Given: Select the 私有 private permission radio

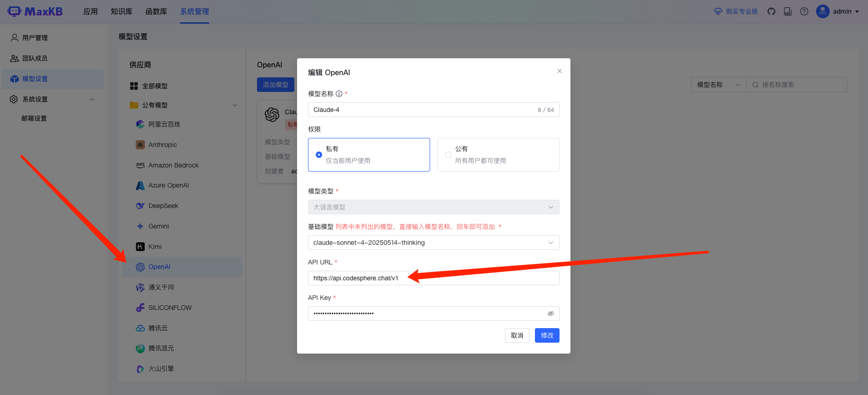Looking at the screenshot, I should click(x=319, y=155).
